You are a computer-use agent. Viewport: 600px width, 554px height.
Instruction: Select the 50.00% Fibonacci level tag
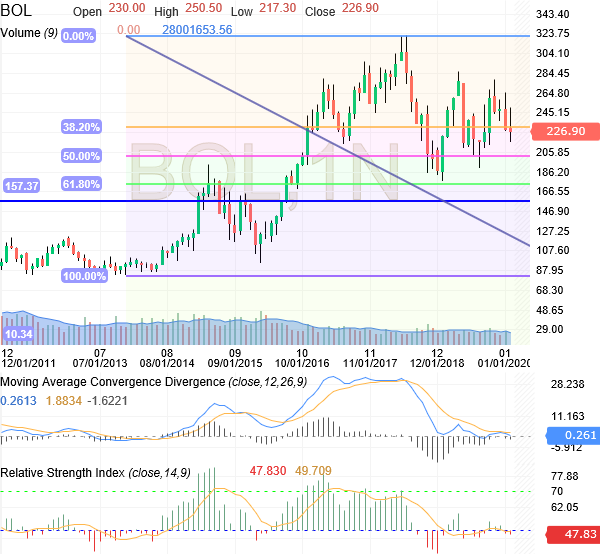click(81, 156)
